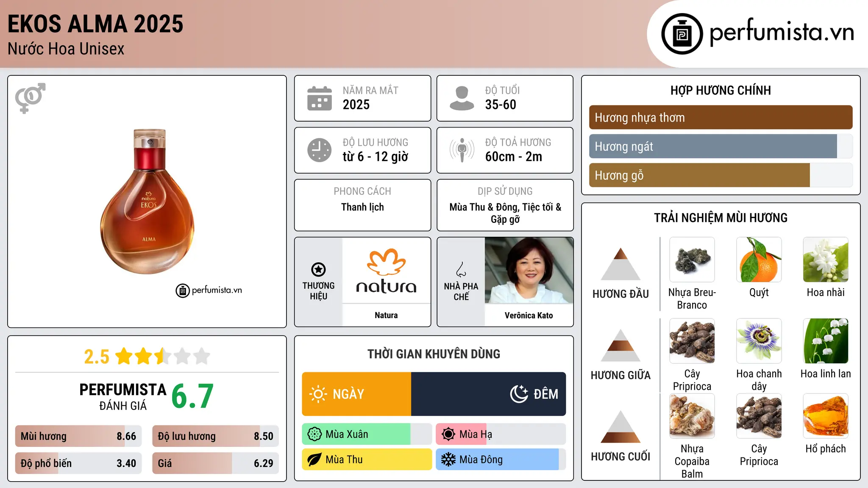Click the perfumista.vn bottle logo icon
Image resolution: width=868 pixels, height=488 pixels.
click(x=682, y=34)
